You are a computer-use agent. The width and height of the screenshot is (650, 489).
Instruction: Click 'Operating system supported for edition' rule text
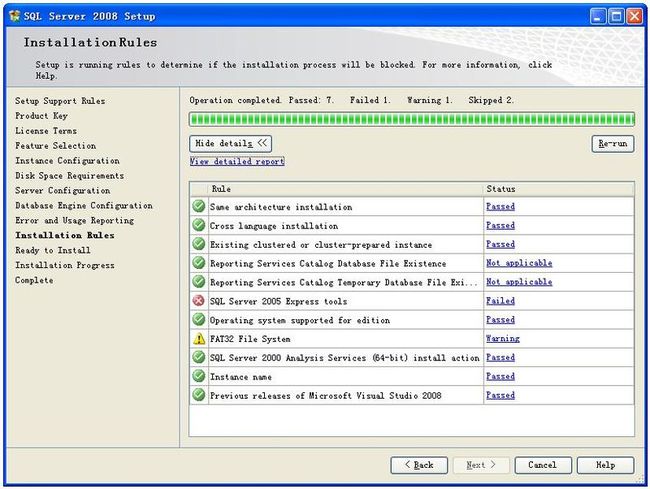(x=300, y=320)
